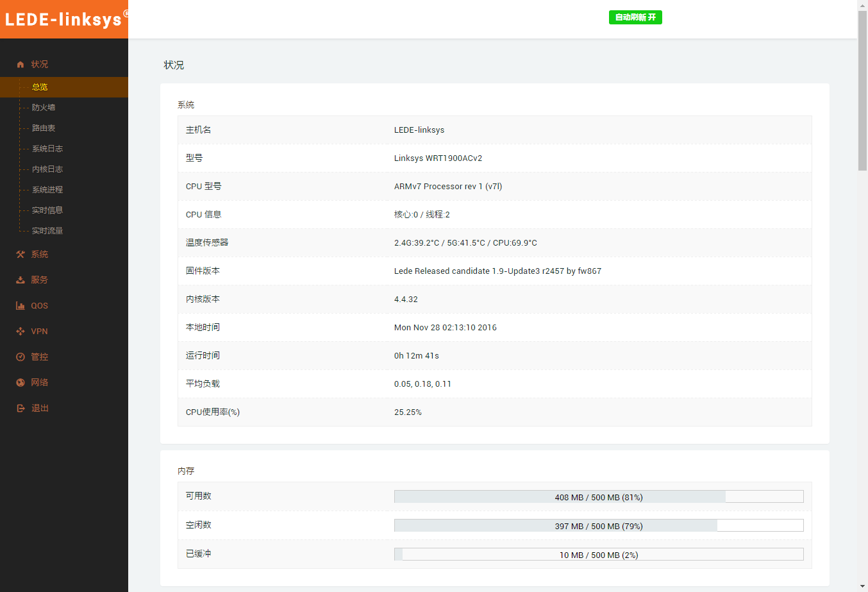Expand the 服务 sidebar section
This screenshot has width=868, height=592.
[x=40, y=280]
